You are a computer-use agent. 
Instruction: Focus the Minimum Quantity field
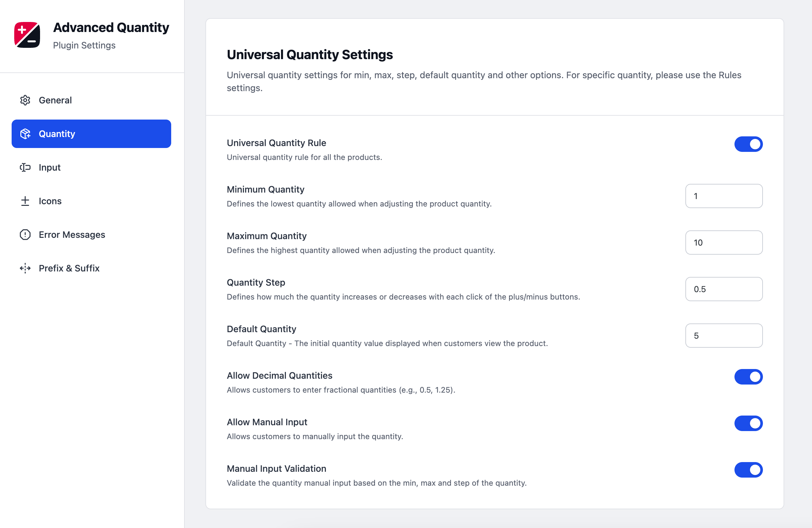click(724, 196)
